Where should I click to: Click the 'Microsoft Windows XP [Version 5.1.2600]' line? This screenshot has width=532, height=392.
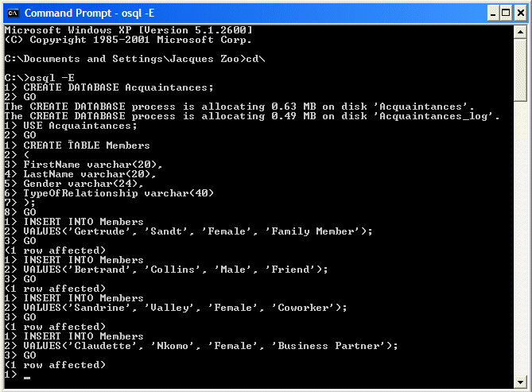click(129, 30)
